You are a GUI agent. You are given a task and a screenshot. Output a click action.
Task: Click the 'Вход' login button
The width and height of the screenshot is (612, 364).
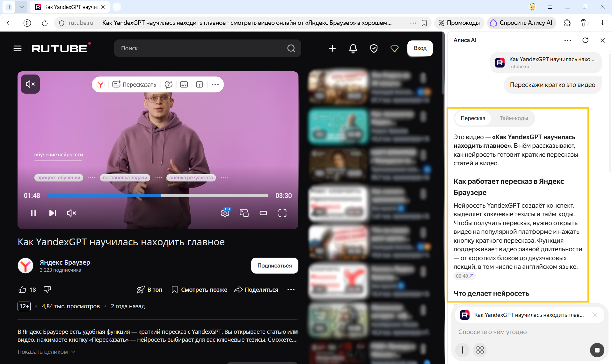[x=420, y=48]
